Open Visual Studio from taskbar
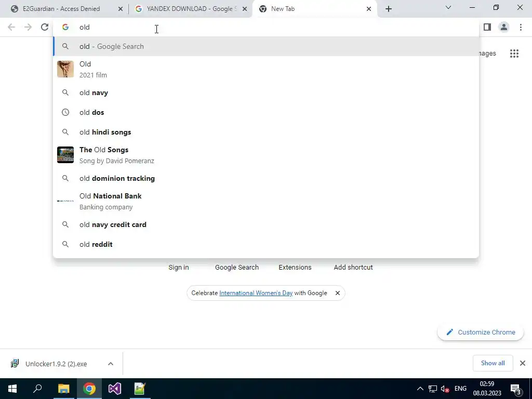This screenshot has height=399, width=532. tap(115, 389)
